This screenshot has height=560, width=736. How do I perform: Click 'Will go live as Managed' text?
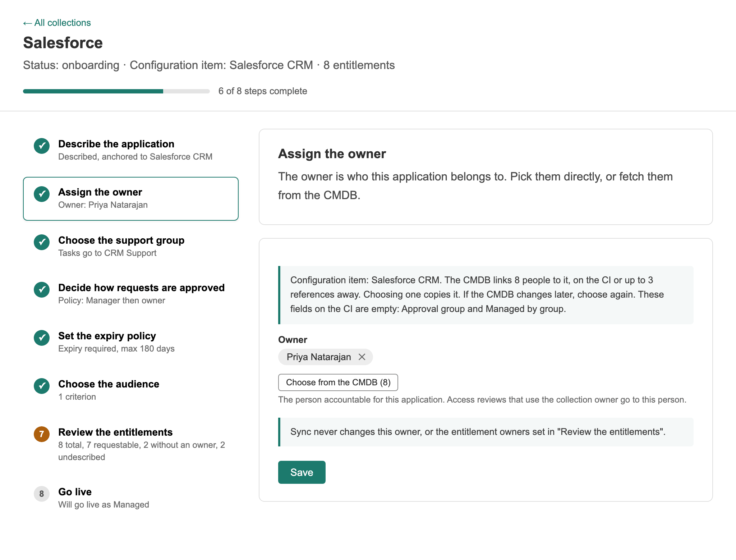tap(103, 505)
